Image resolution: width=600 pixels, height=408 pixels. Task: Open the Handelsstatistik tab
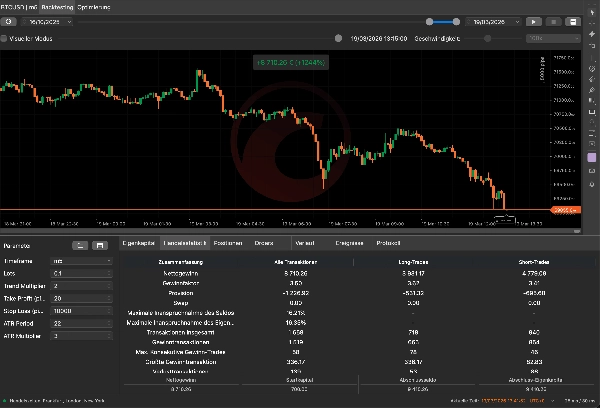[185, 243]
